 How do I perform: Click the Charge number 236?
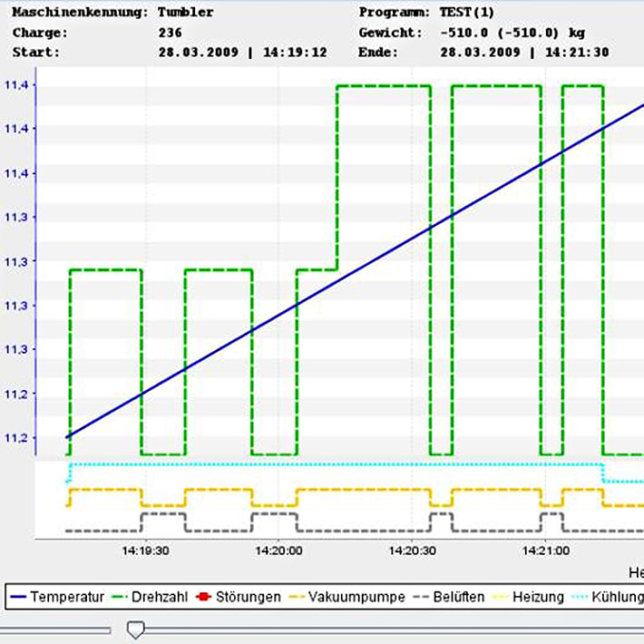170,32
